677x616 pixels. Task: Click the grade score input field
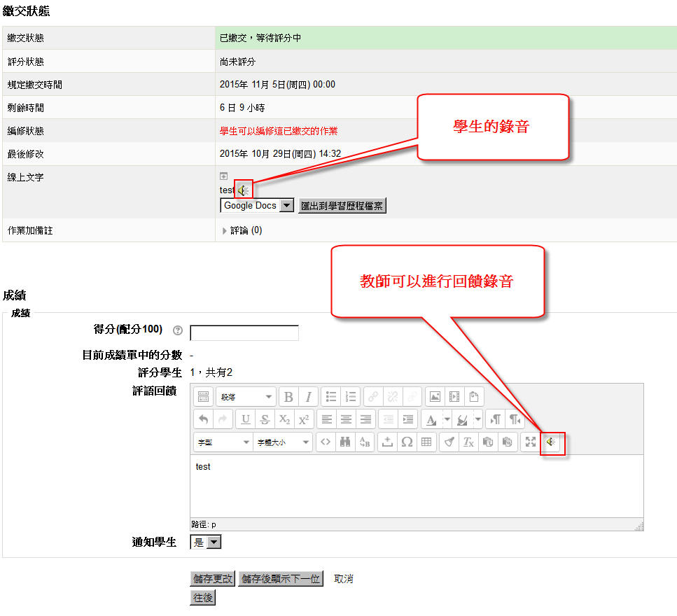pos(244,332)
